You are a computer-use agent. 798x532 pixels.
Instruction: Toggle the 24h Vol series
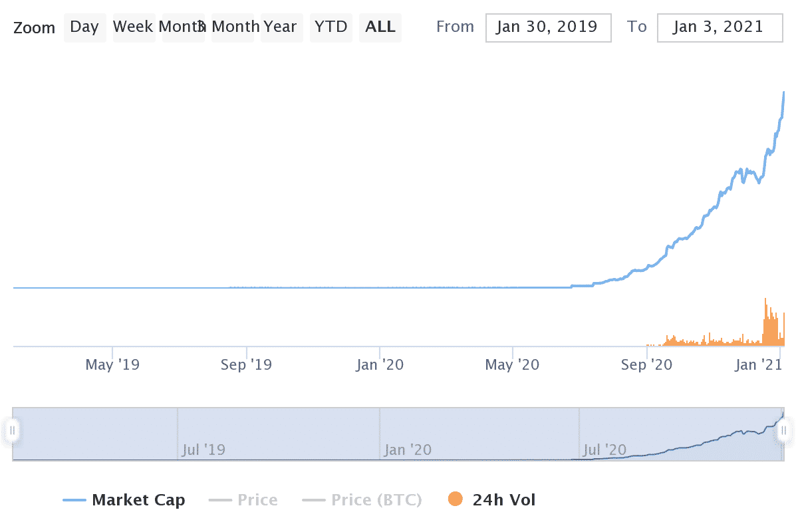[503, 500]
